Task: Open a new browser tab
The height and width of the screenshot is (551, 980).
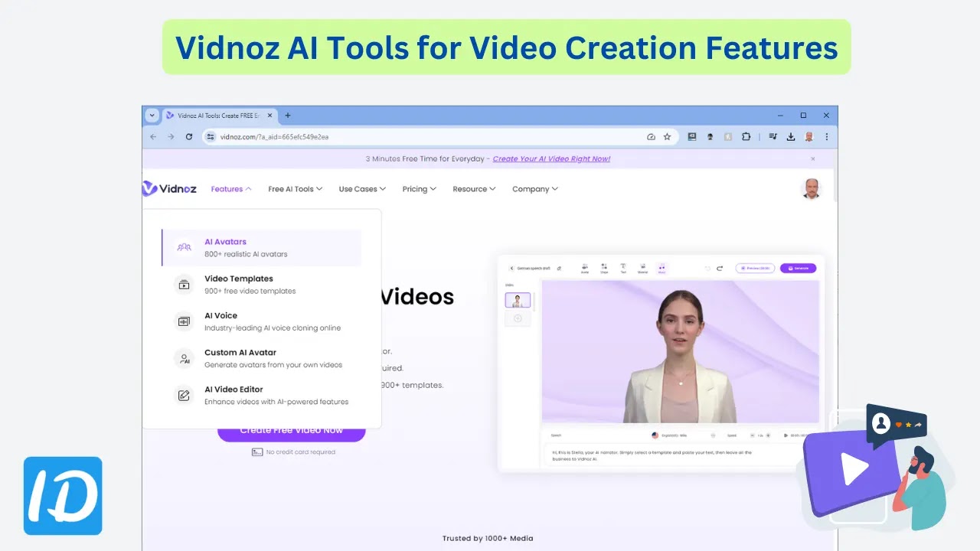Action: 288,116
